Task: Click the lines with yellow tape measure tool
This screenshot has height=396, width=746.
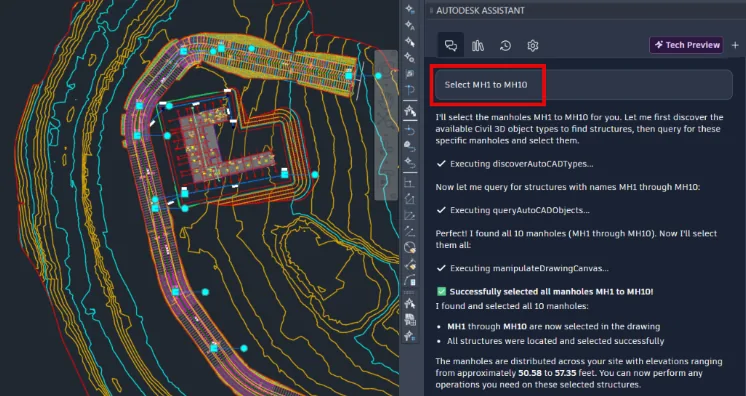Action: click(410, 264)
